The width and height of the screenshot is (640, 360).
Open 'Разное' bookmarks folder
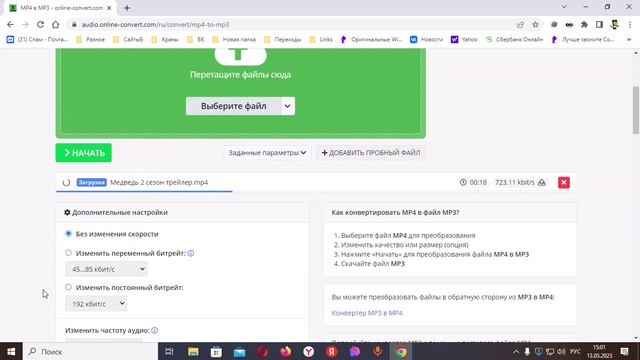tap(91, 39)
